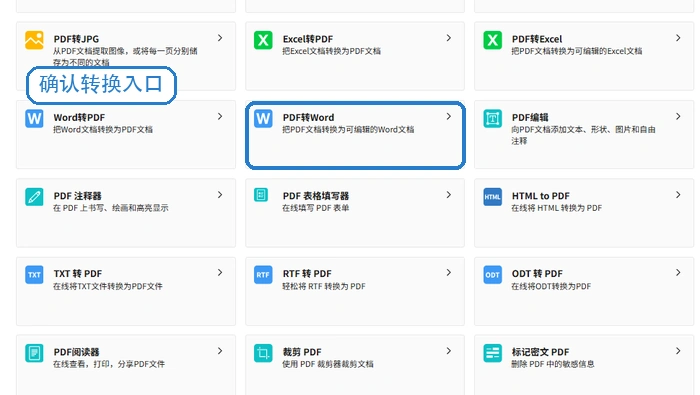Click the PDF编辑 text box icon
Image resolution: width=700 pixels, height=395 pixels.
(x=492, y=119)
